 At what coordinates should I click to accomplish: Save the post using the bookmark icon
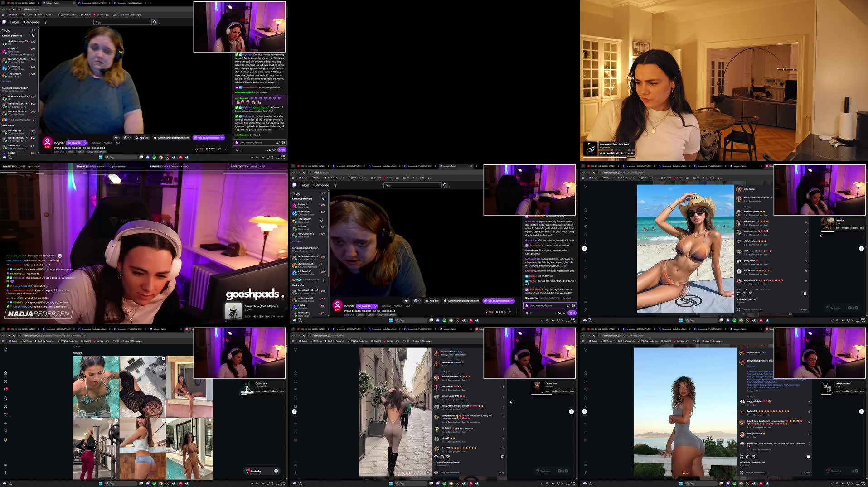[x=805, y=294]
